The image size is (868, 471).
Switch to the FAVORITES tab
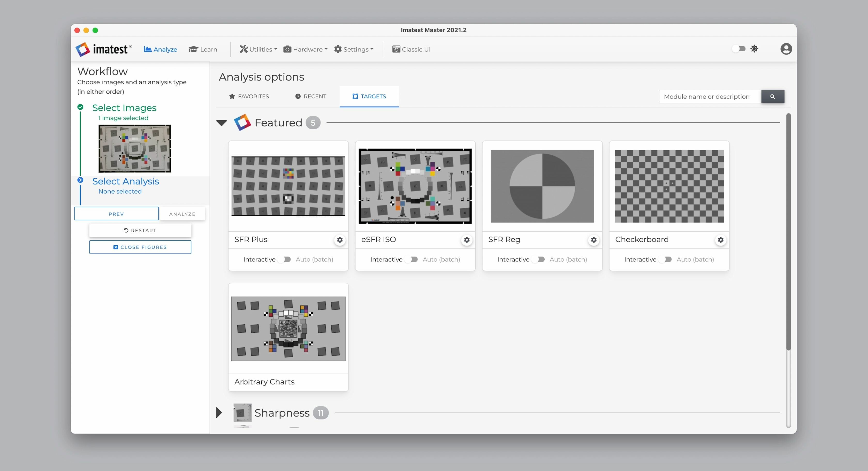click(249, 96)
